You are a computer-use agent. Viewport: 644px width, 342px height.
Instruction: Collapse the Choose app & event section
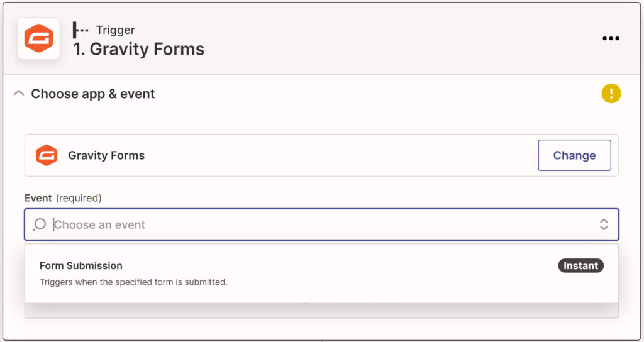click(18, 93)
